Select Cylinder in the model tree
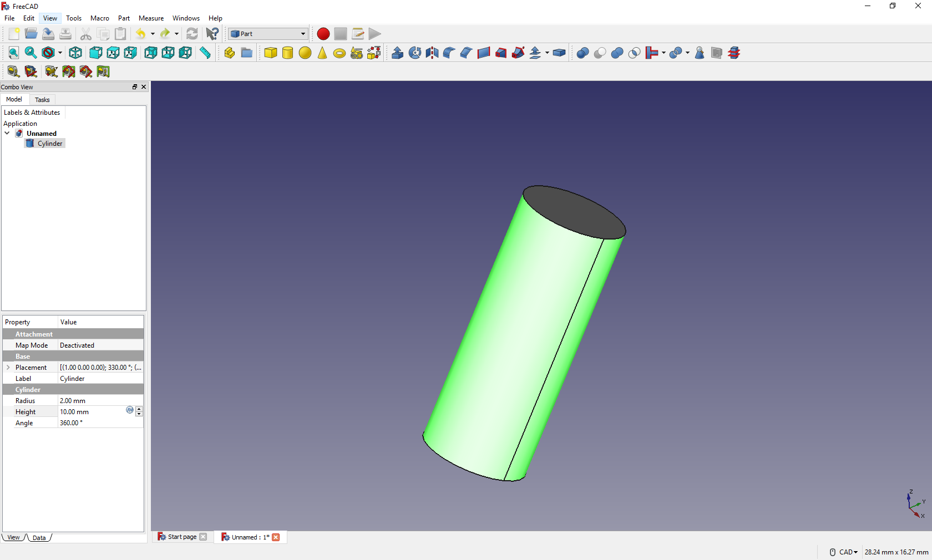Screen dimensions: 932x560 pyautogui.click(x=49, y=143)
